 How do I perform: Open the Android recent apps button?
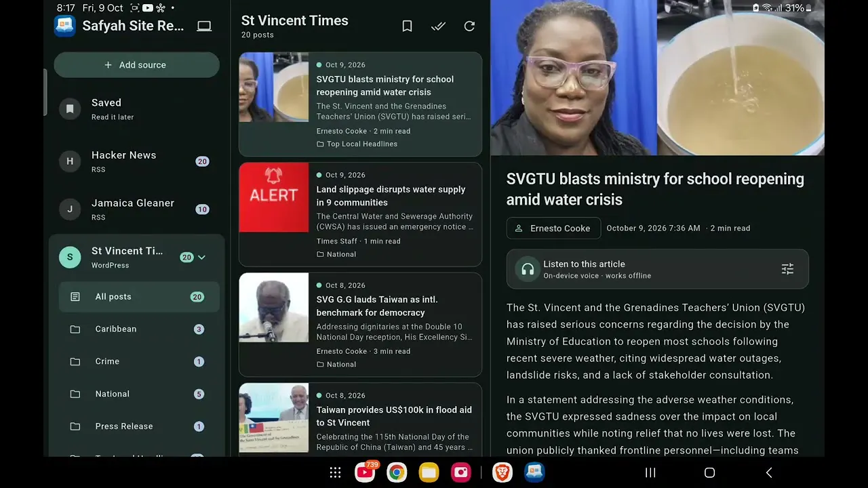point(650,472)
